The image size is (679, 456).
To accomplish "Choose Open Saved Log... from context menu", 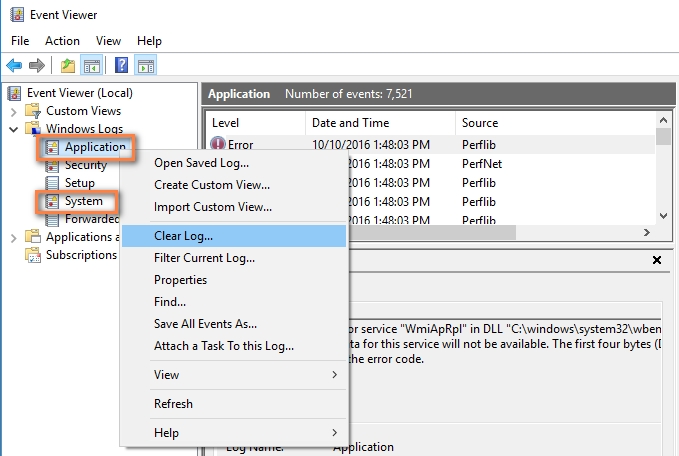I will coord(234,163).
